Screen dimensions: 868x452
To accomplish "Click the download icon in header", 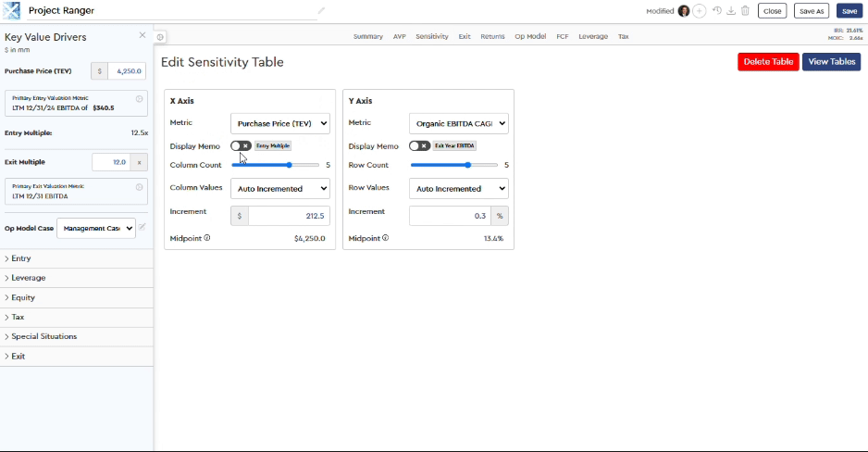I will 731,11.
